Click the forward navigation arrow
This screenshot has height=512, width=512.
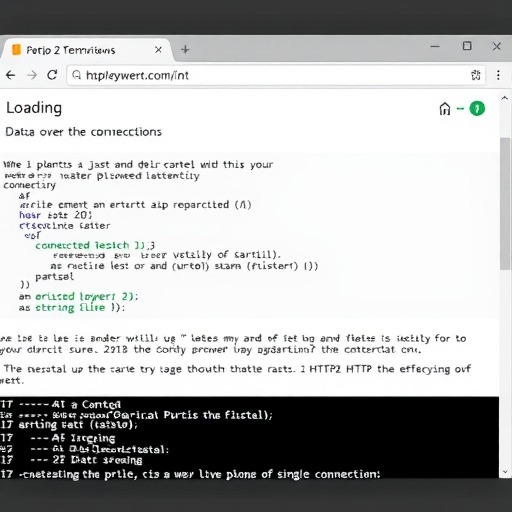pos(32,75)
